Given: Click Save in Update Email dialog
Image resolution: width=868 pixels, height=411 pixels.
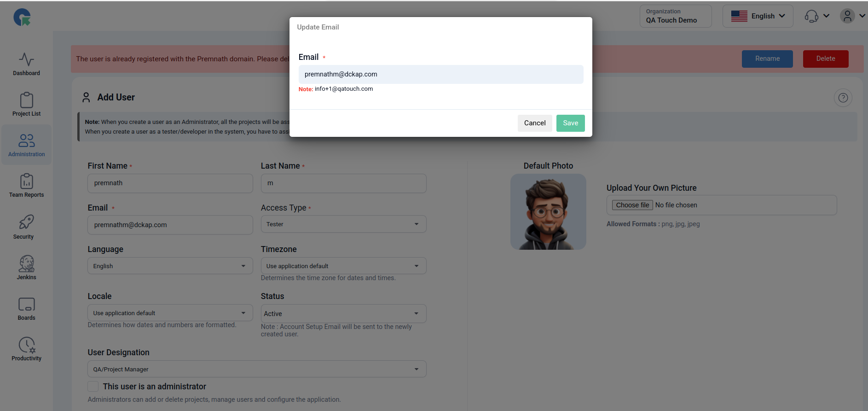Looking at the screenshot, I should (x=570, y=123).
